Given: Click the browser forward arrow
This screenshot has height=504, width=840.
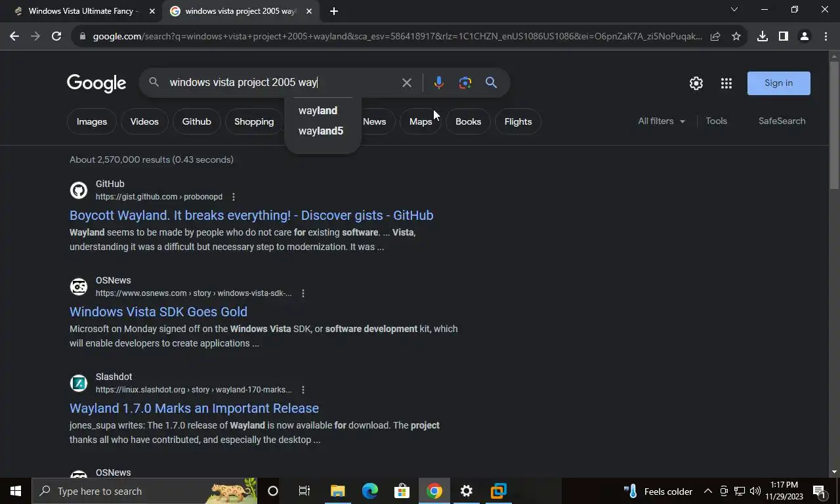Looking at the screenshot, I should click(35, 36).
